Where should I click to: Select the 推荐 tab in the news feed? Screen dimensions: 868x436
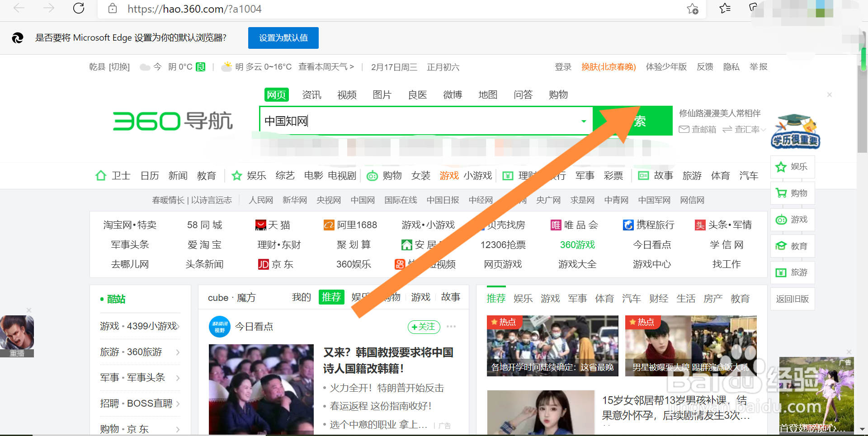point(331,297)
